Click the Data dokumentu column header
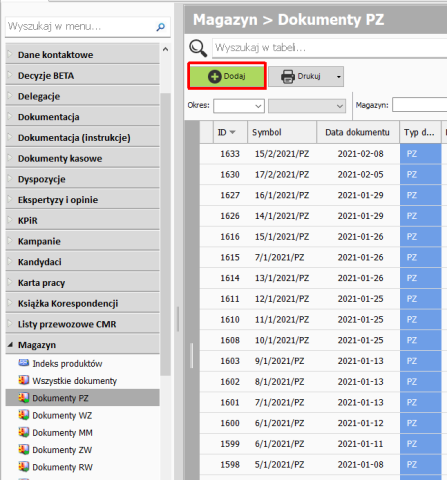This screenshot has width=447, height=480. tap(357, 132)
